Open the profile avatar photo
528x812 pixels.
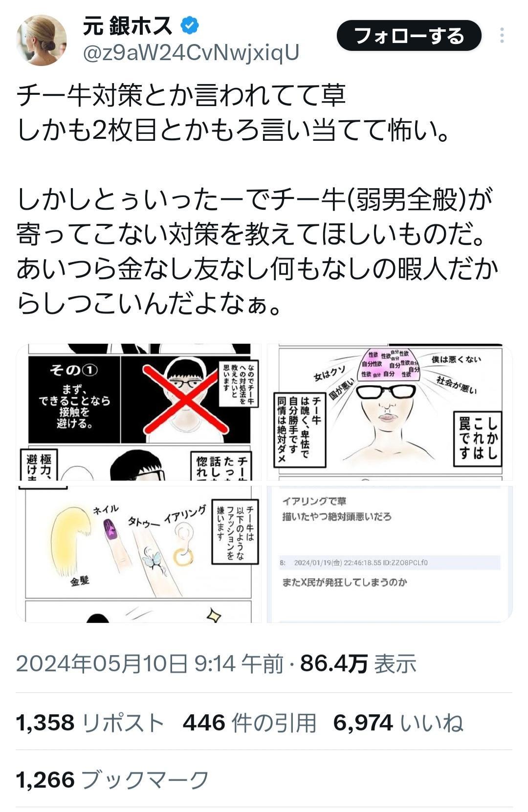[42, 40]
